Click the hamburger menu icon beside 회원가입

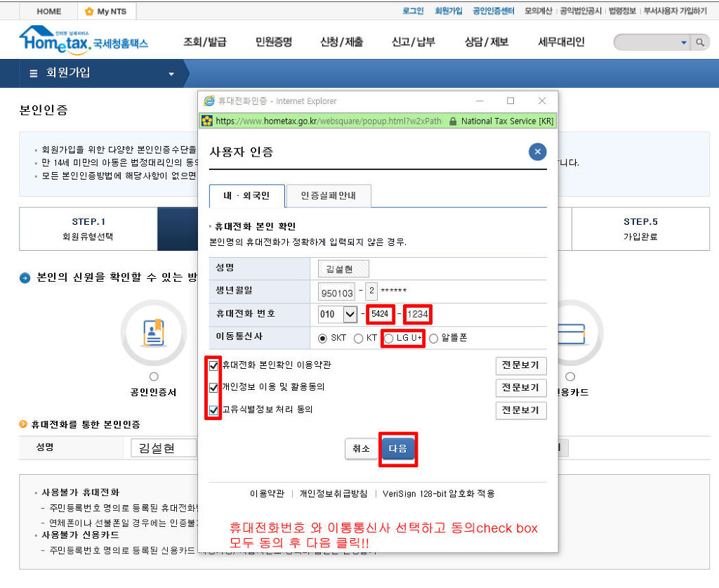click(34, 73)
